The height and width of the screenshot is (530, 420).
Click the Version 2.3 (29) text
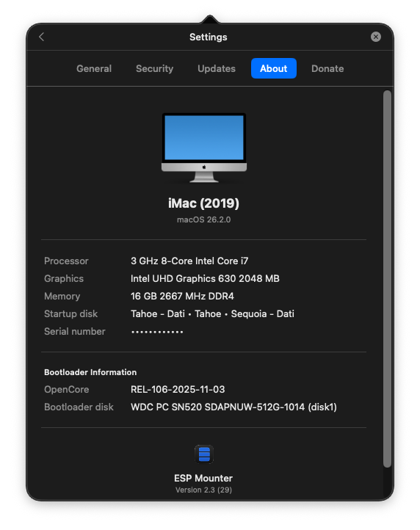203,490
